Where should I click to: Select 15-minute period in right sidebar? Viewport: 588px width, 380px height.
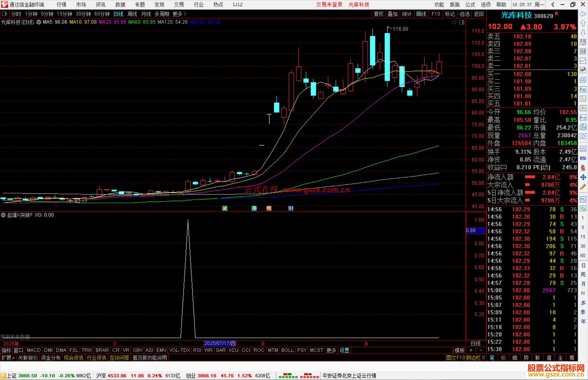(583, 237)
